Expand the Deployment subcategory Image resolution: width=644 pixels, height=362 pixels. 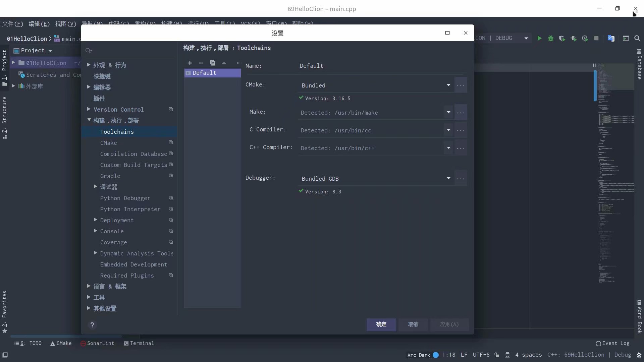pyautogui.click(x=95, y=220)
